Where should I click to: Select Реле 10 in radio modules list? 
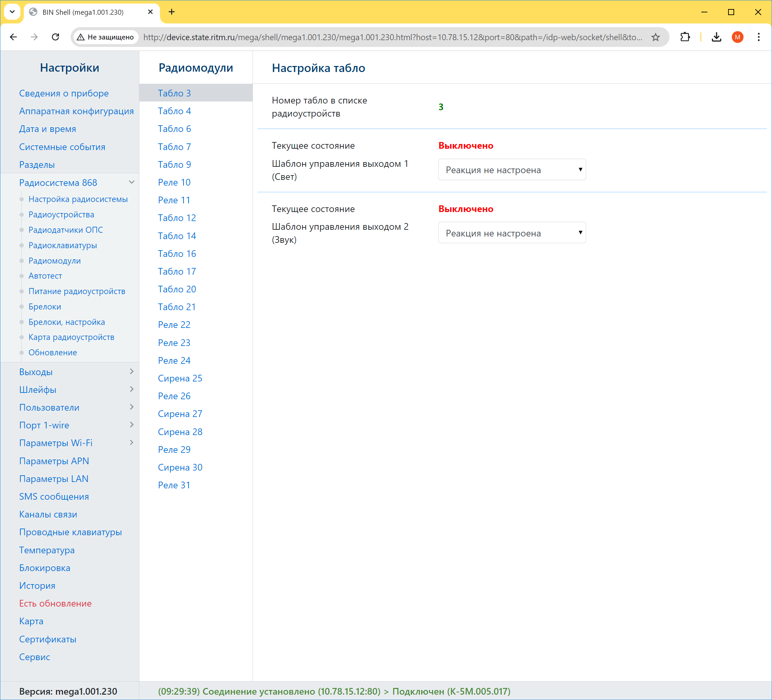click(174, 182)
